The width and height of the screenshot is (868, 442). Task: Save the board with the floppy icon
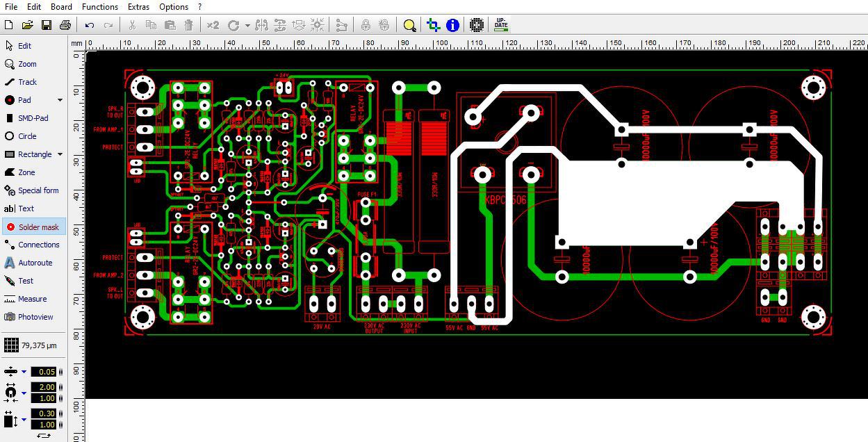pyautogui.click(x=47, y=25)
